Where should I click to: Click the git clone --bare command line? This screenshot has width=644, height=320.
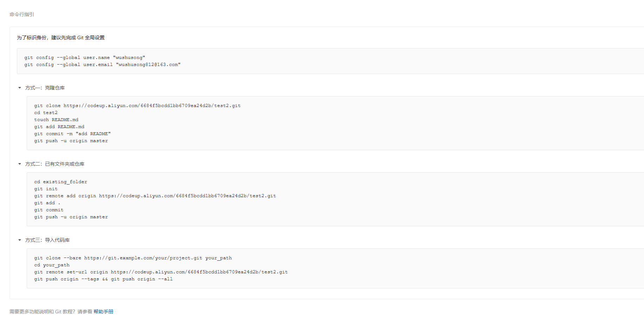[133, 258]
